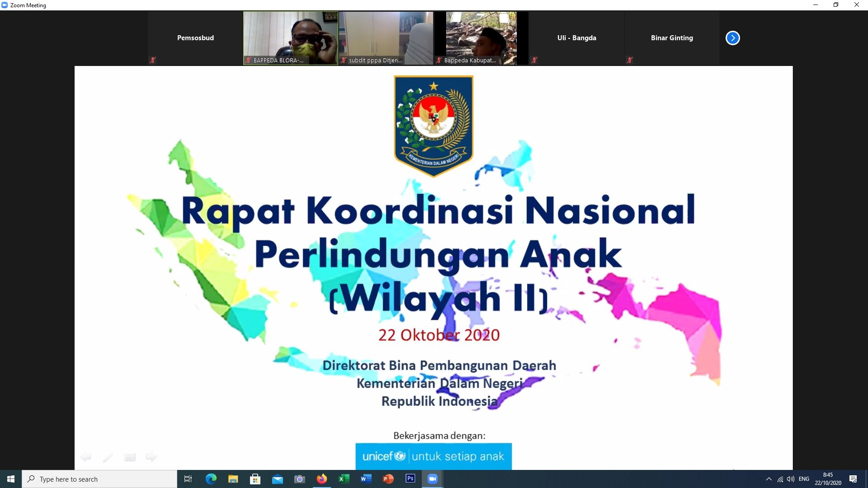Select the Uli - Bangda participant tile
The image size is (868, 488).
pyautogui.click(x=577, y=38)
